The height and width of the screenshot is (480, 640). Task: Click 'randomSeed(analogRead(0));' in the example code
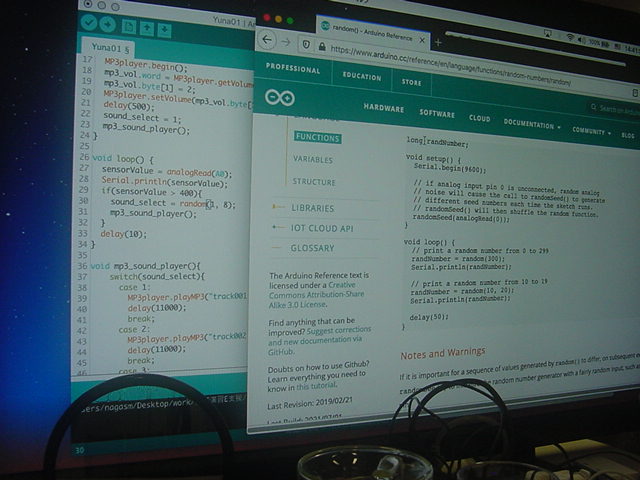(461, 218)
